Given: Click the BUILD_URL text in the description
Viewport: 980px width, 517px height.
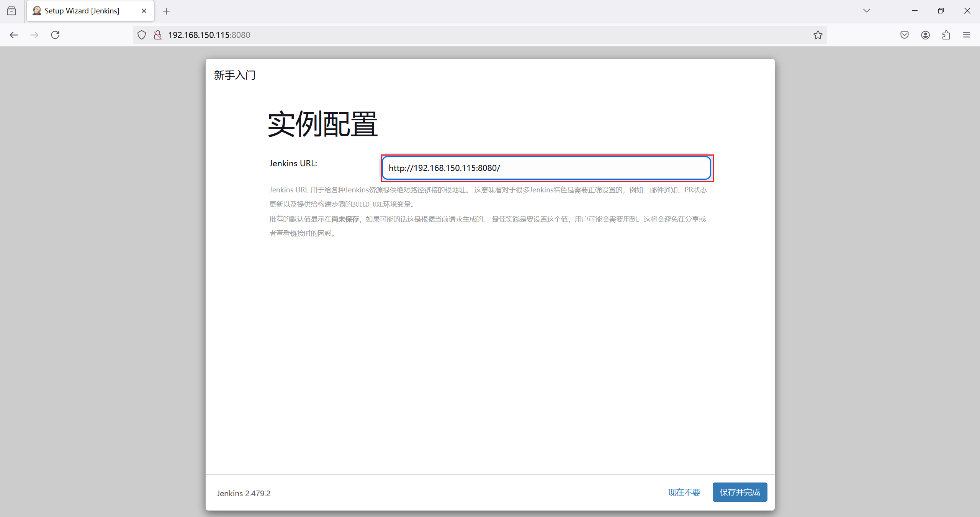Looking at the screenshot, I should (367, 204).
